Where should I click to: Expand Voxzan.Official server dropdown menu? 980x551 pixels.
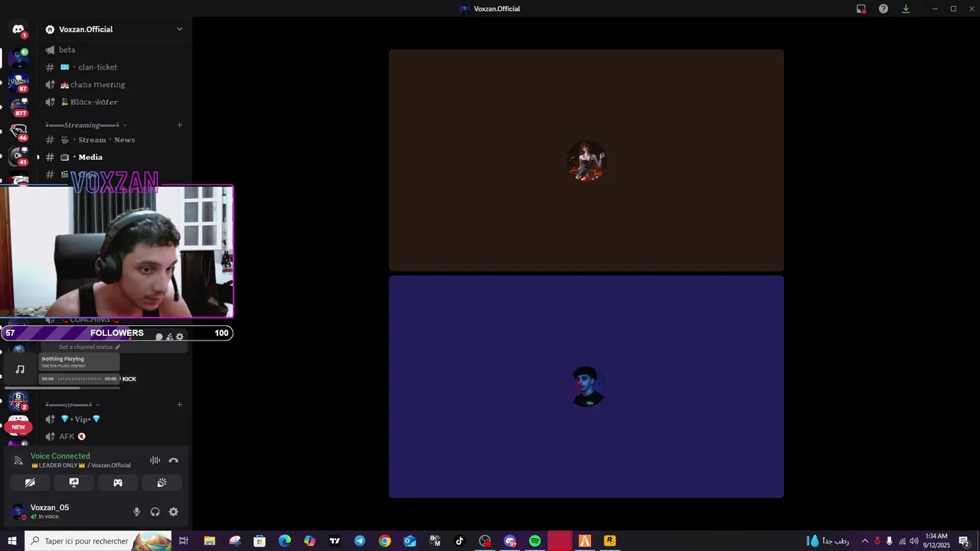pyautogui.click(x=179, y=29)
